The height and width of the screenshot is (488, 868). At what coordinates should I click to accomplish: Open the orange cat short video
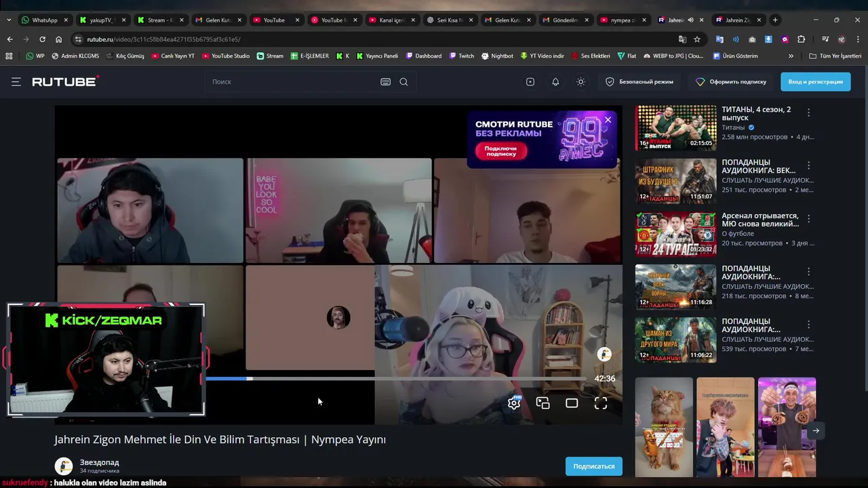pyautogui.click(x=664, y=427)
